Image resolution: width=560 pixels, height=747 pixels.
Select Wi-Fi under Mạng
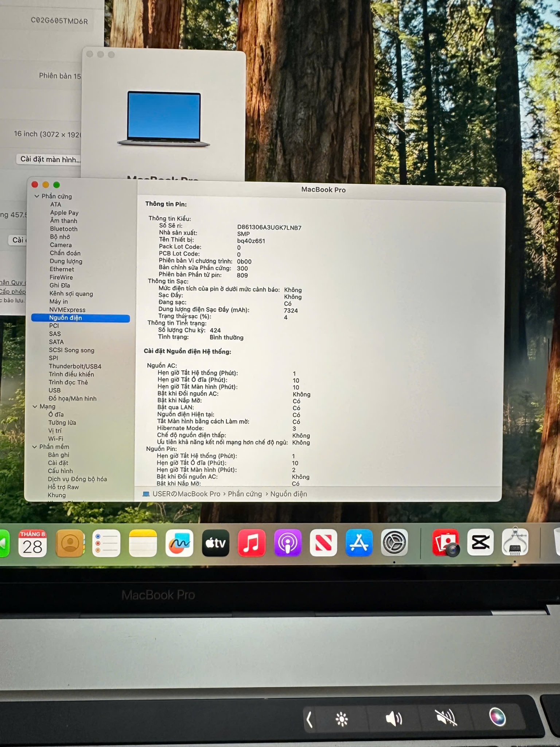(x=56, y=439)
